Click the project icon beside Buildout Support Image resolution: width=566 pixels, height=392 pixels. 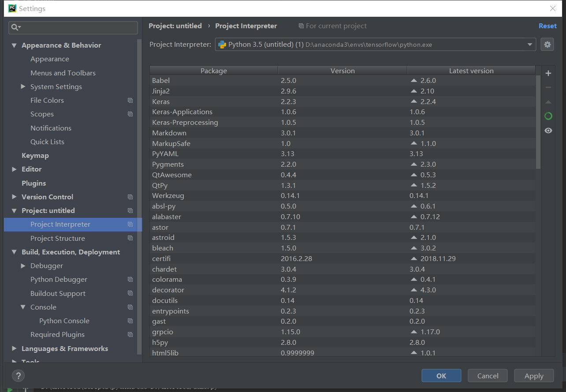130,293
